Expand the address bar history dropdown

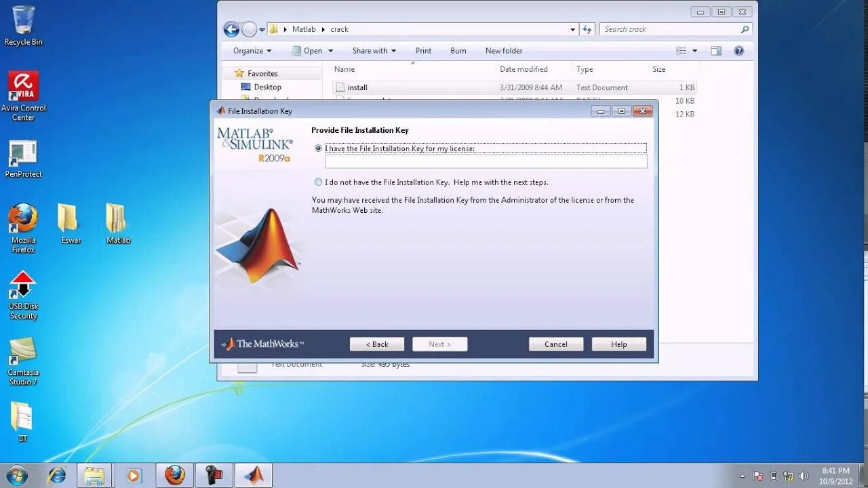click(x=573, y=29)
